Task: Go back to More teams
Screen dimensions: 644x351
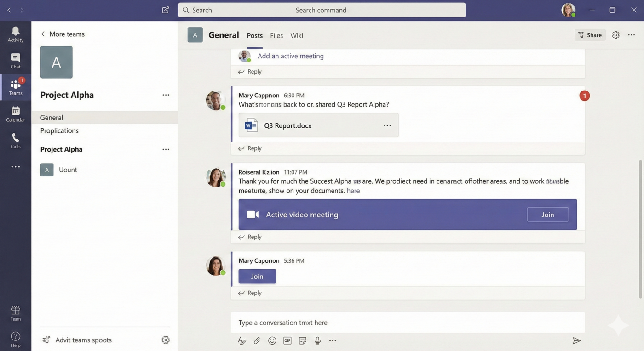Action: pyautogui.click(x=63, y=34)
